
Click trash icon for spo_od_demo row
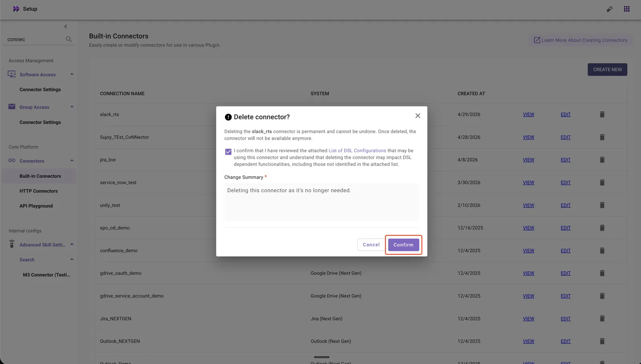602,228
